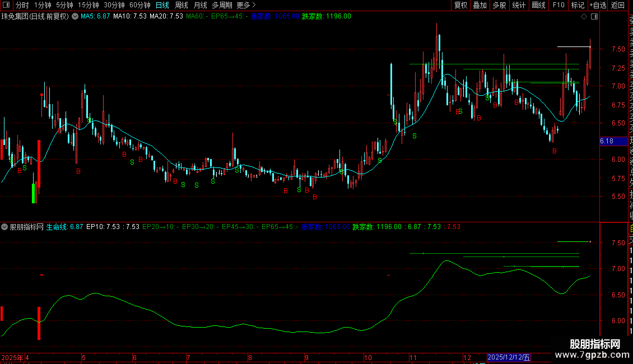Open F10 company information
Viewport: 633px width, 364px height.
(x=558, y=5)
